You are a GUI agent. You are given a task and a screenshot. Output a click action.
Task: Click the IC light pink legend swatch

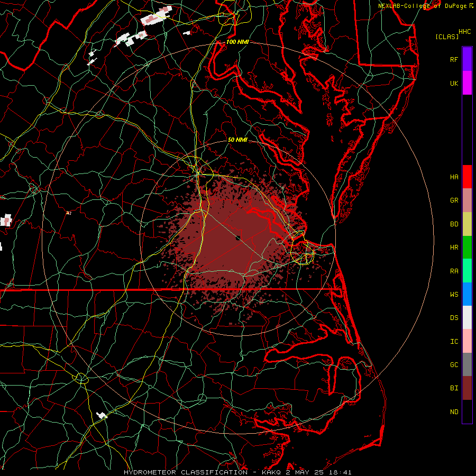[467, 341]
